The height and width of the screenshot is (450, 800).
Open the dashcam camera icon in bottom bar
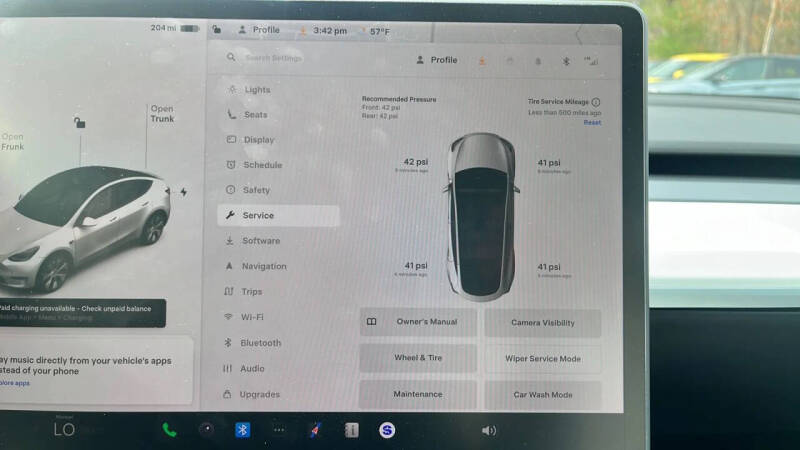[x=207, y=430]
